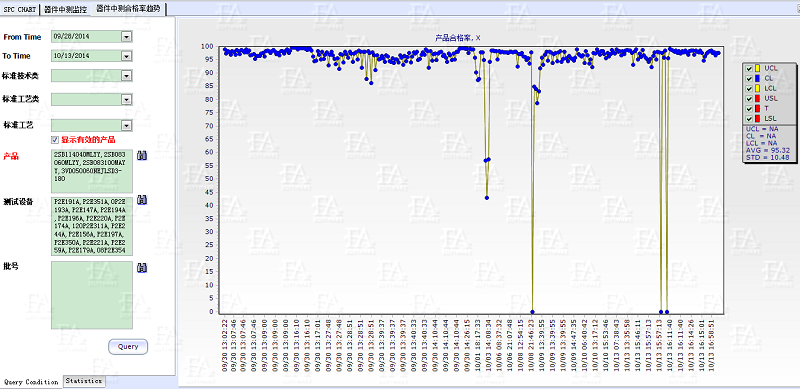Image resolution: width=800 pixels, height=389 pixels.
Task: Click the red T color swatch
Action: (x=758, y=108)
